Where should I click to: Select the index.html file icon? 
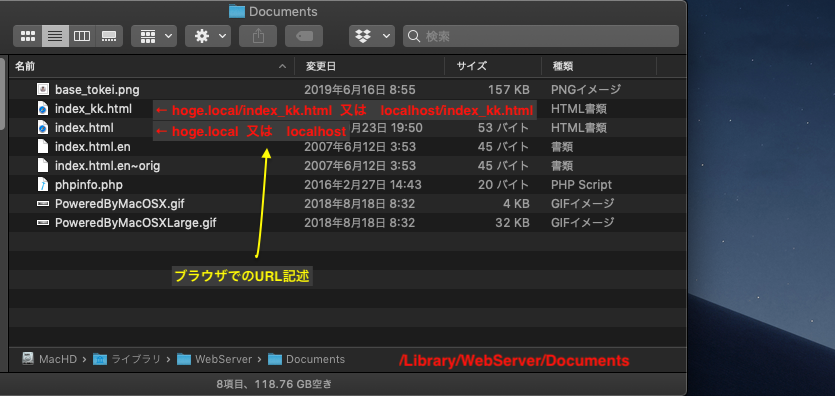(x=43, y=128)
